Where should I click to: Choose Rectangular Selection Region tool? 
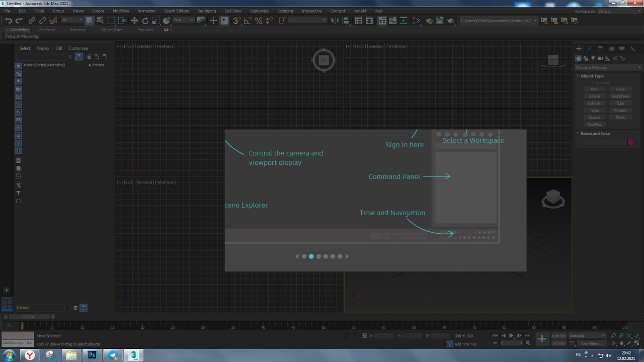tap(111, 21)
